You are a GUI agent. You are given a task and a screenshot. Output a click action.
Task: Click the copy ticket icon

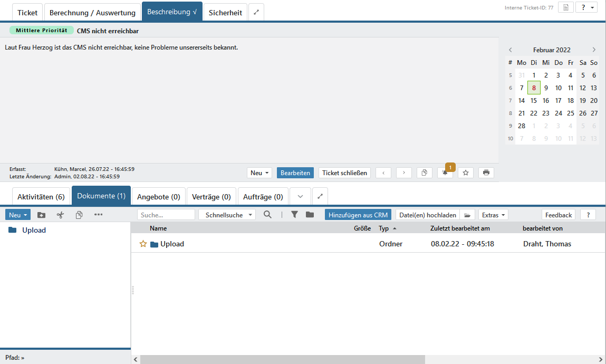pos(424,173)
